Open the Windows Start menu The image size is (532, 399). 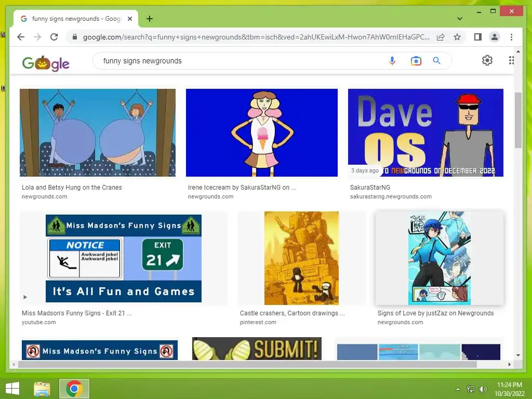(12, 389)
